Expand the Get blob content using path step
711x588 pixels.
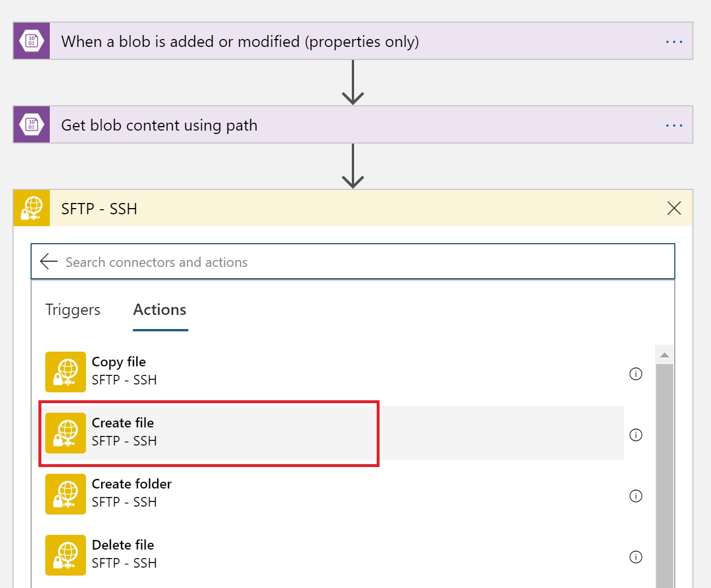pyautogui.click(x=159, y=126)
